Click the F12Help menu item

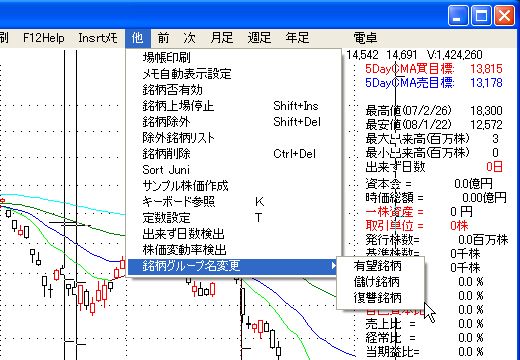(x=44, y=38)
